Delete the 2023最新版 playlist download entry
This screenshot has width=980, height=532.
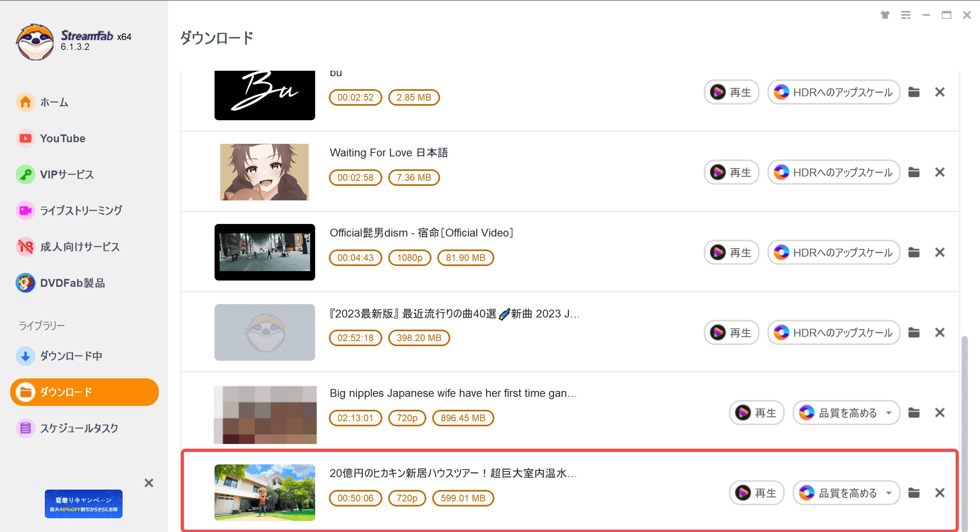point(940,332)
